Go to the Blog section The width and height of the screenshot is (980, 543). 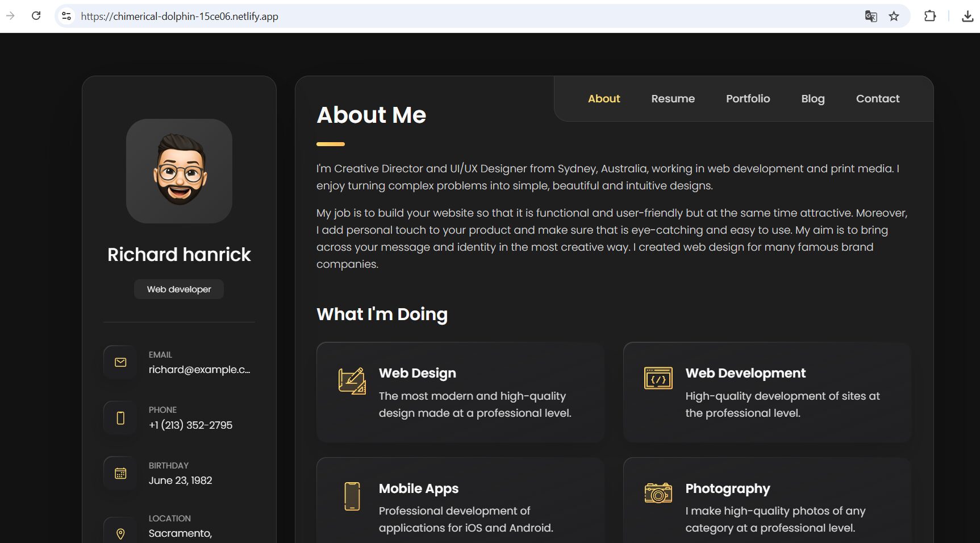pyautogui.click(x=812, y=98)
